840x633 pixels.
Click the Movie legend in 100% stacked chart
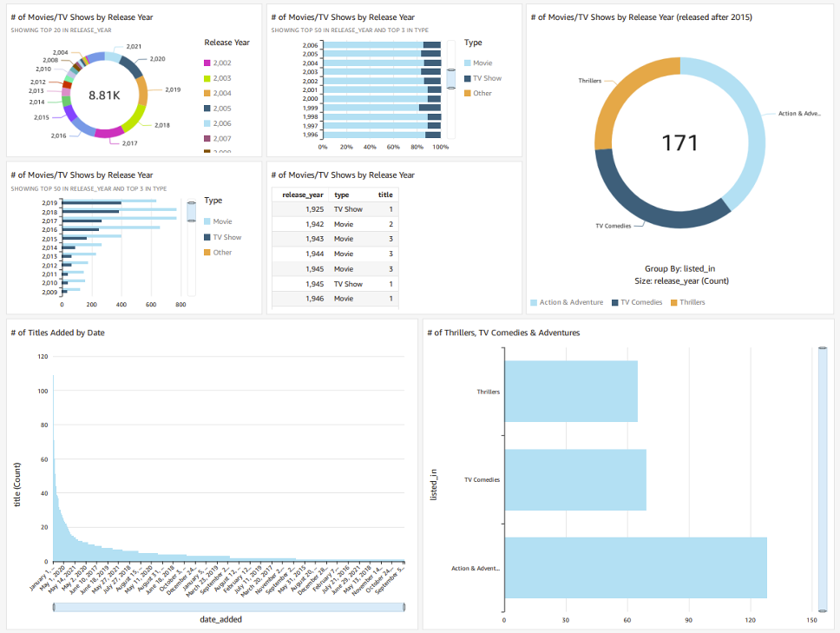coord(478,63)
